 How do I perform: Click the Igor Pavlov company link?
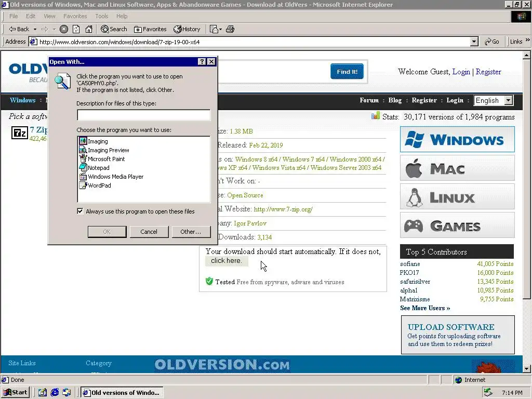[250, 223]
